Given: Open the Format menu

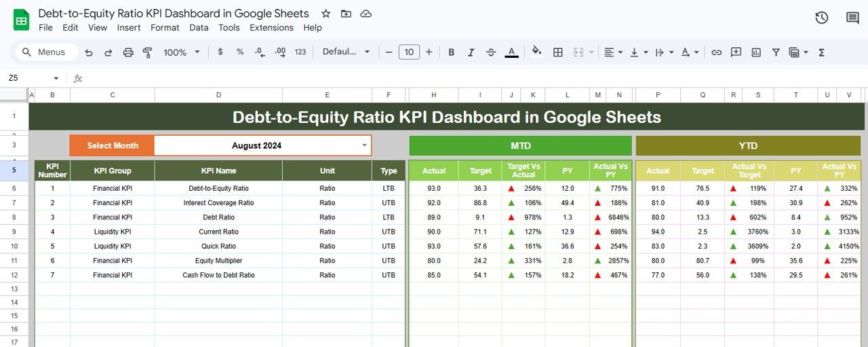Looking at the screenshot, I should click(165, 28).
